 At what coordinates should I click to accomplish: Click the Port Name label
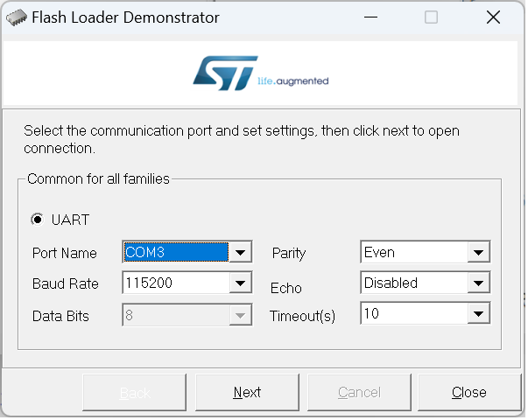click(x=65, y=254)
